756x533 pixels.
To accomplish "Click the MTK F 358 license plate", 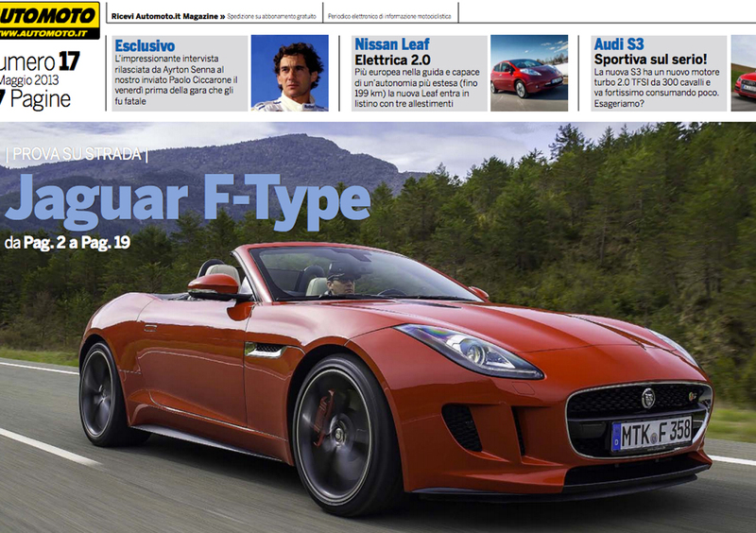I will tap(652, 434).
